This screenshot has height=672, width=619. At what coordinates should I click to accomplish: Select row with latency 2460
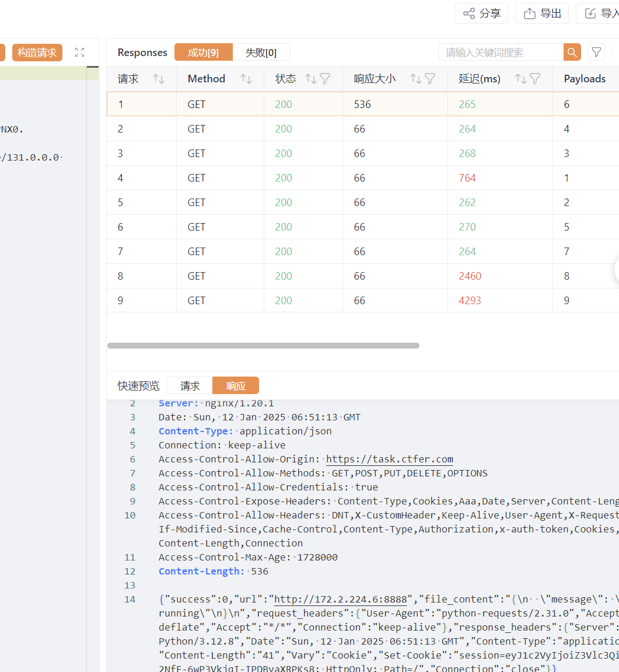(x=362, y=276)
